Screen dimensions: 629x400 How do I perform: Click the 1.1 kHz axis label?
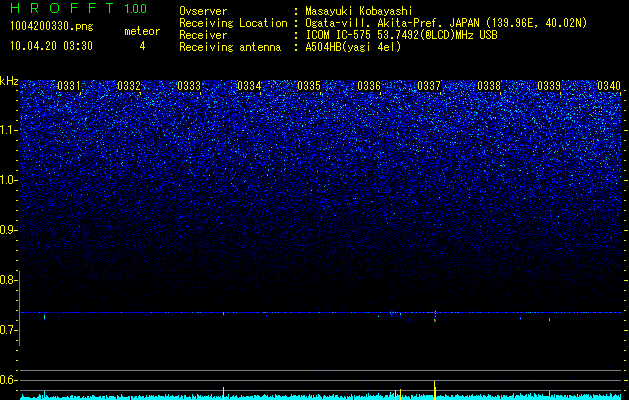click(x=8, y=130)
